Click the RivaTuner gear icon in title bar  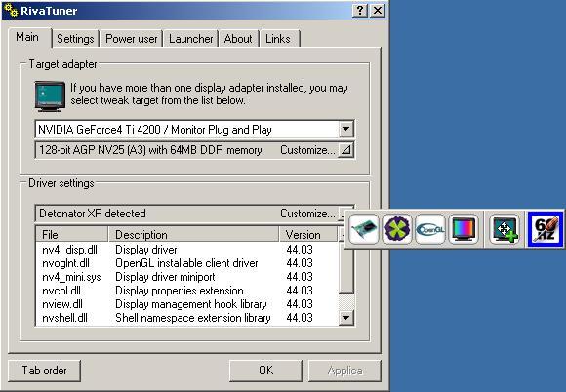tap(11, 10)
